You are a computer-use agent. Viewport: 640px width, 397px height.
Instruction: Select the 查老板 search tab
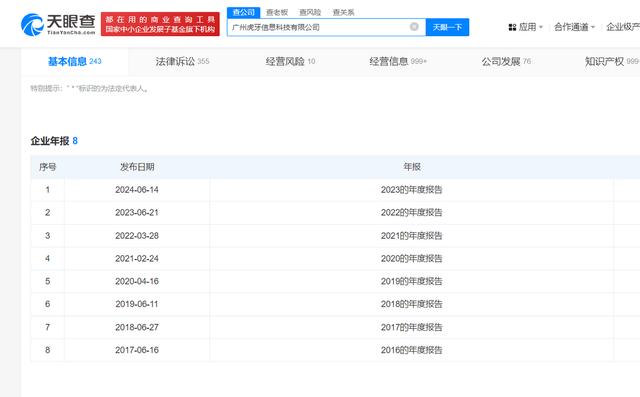(277, 13)
